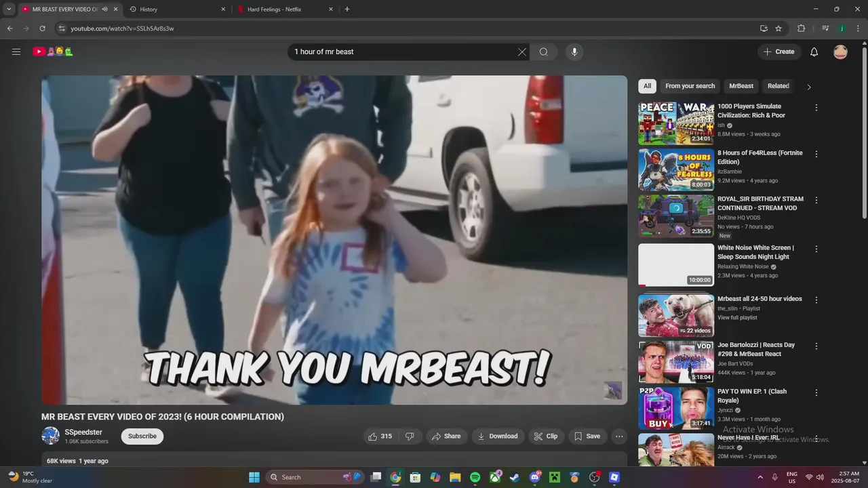
Task: Save video to a playlist
Action: (x=587, y=436)
